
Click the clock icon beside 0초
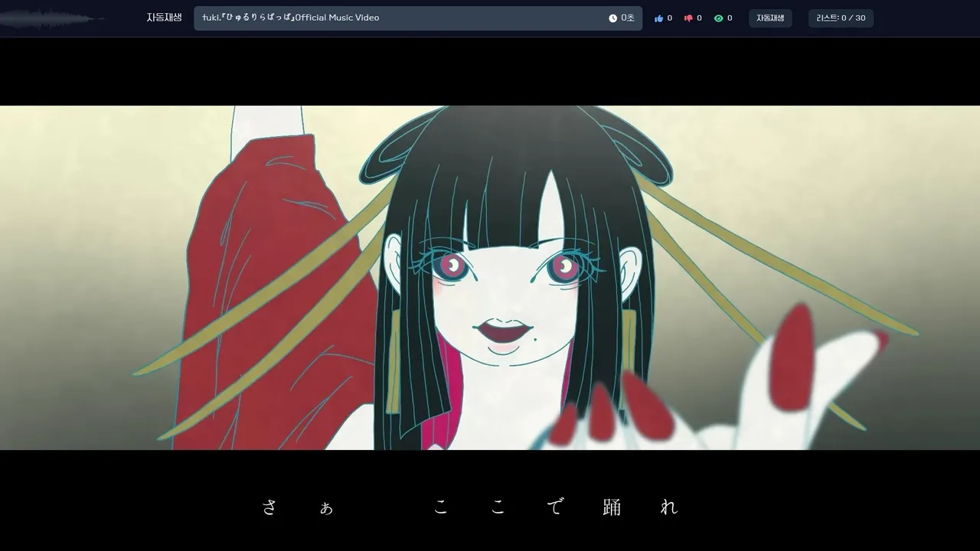[x=612, y=18]
